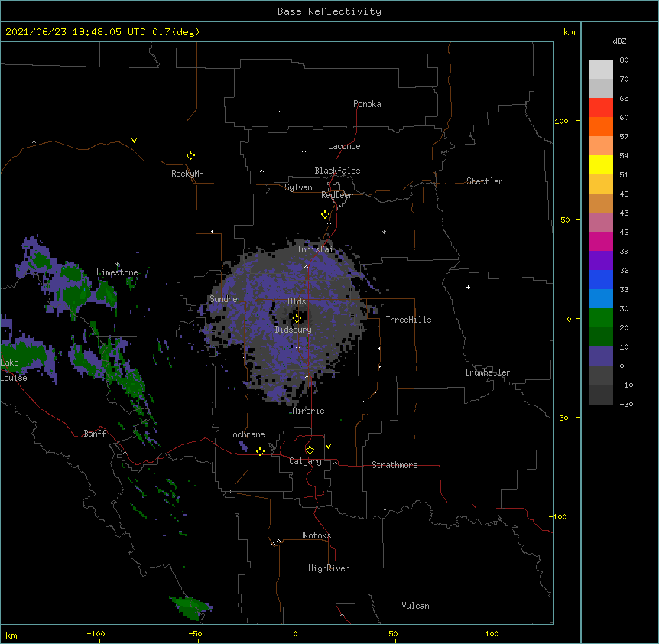Screen dimensions: 659x644
Task: Click the Sylvan label
Action: pyautogui.click(x=298, y=187)
